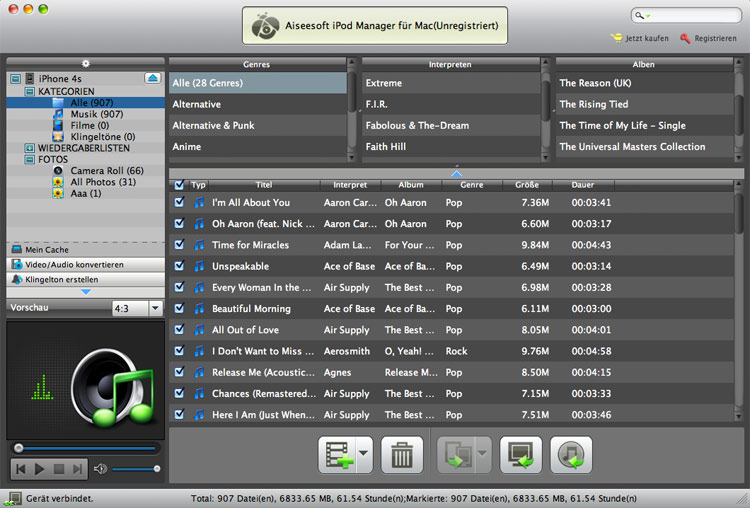Select Alle (907) category
The height and width of the screenshot is (508, 750).
pos(86,102)
